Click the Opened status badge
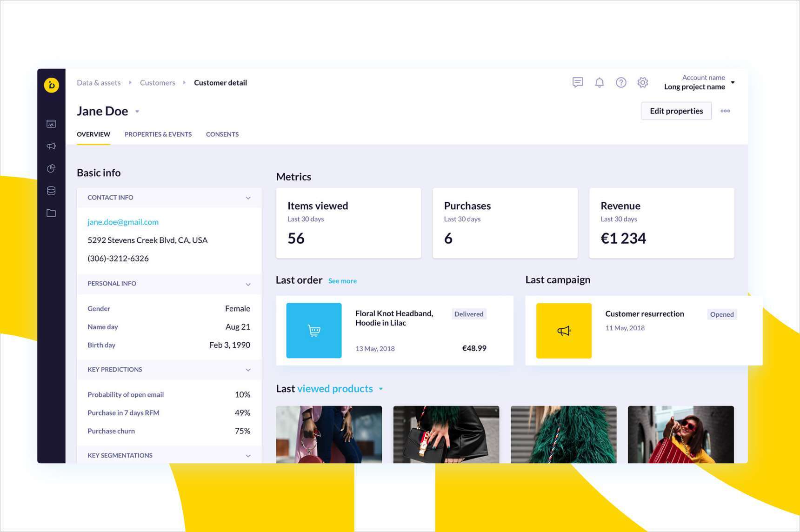 [722, 314]
